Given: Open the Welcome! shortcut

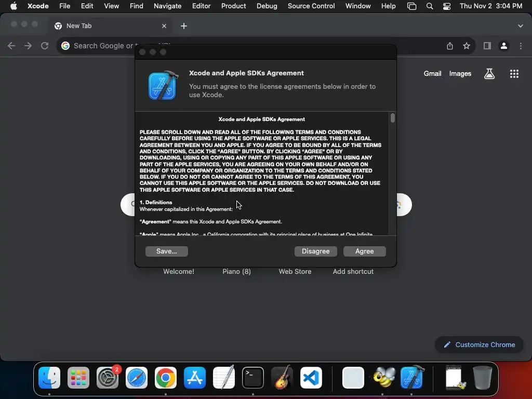Looking at the screenshot, I should click(x=179, y=271).
